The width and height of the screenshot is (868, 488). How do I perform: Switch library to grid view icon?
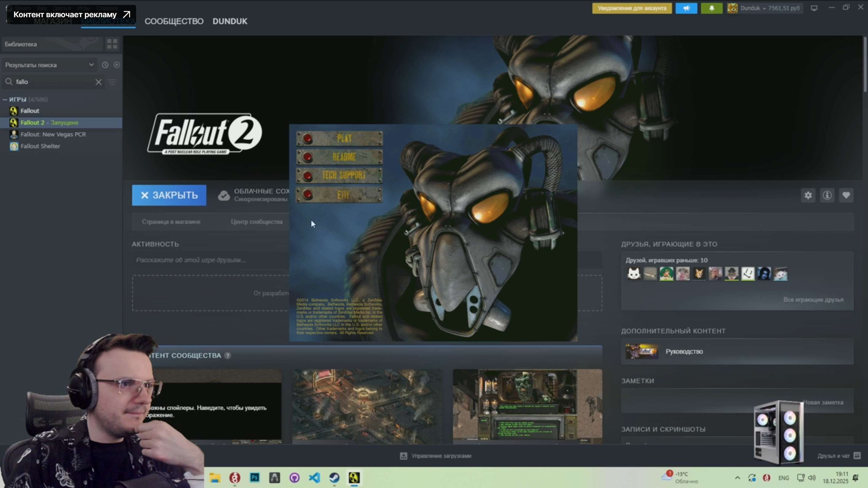coord(112,44)
